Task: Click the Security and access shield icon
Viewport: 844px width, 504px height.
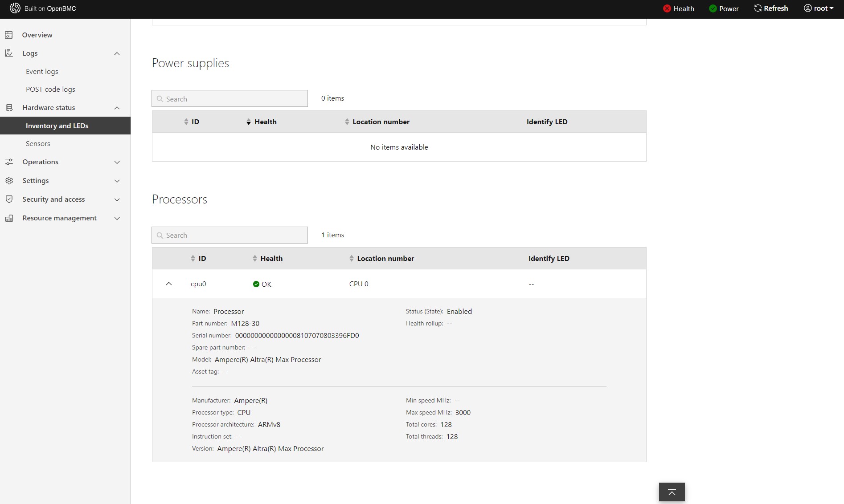Action: (x=9, y=199)
